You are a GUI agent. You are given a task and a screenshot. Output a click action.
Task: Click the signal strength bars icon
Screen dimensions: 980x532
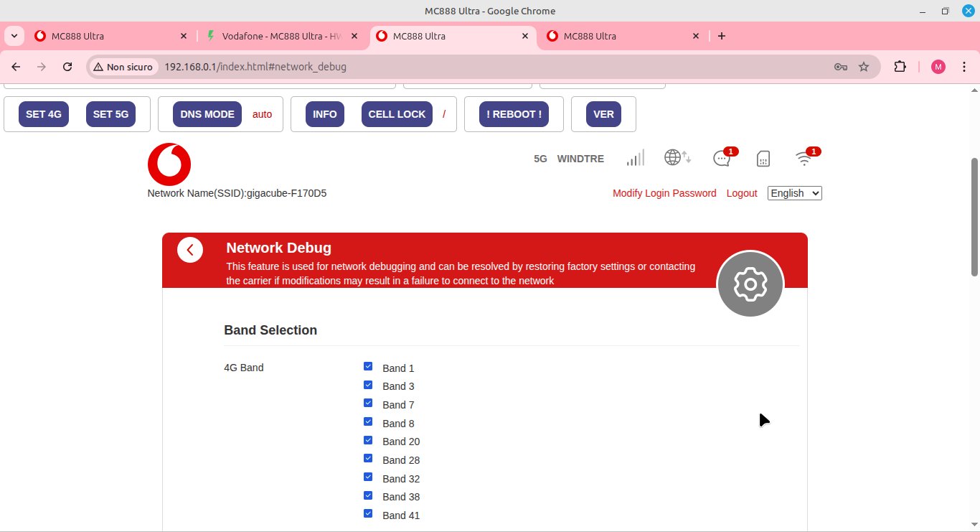pyautogui.click(x=635, y=158)
